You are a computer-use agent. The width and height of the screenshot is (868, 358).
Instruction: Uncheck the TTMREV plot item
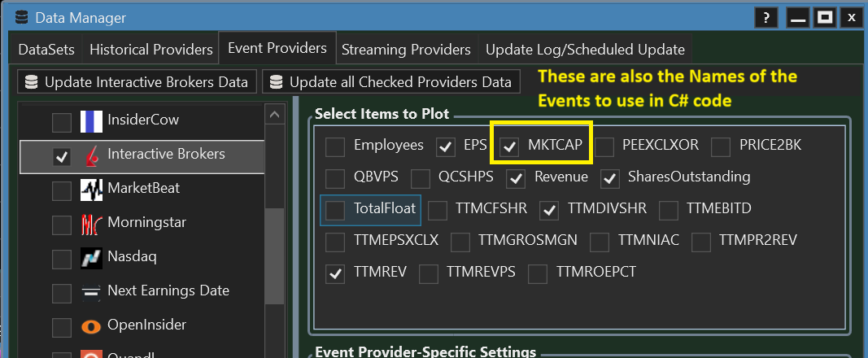tap(335, 274)
